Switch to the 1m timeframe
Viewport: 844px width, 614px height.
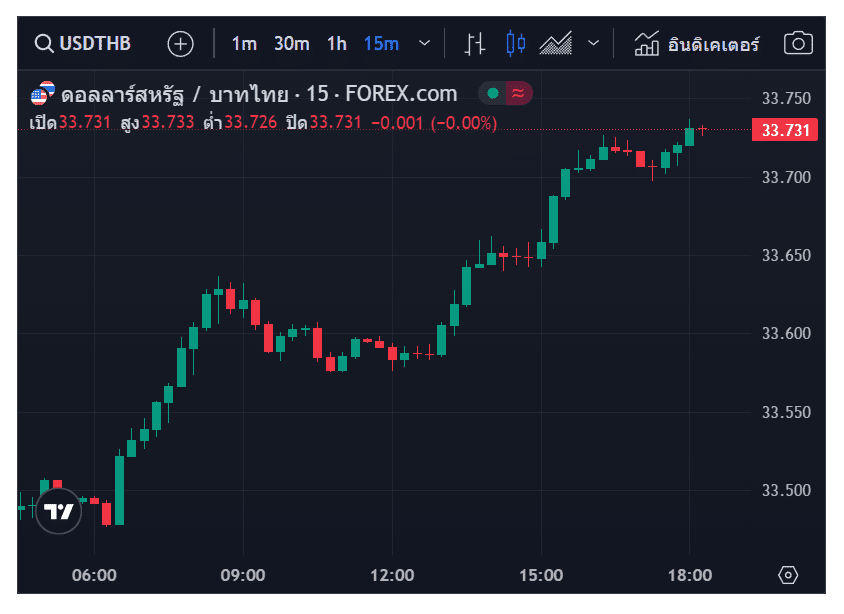244,44
